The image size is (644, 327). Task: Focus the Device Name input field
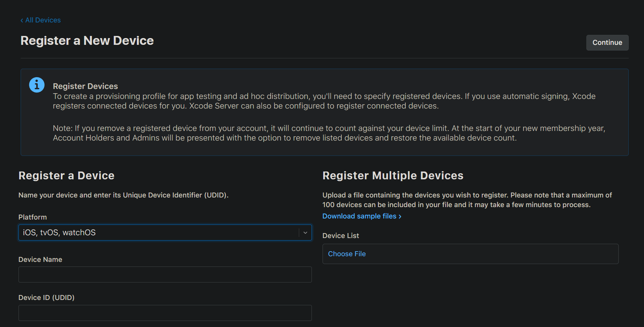coord(165,275)
